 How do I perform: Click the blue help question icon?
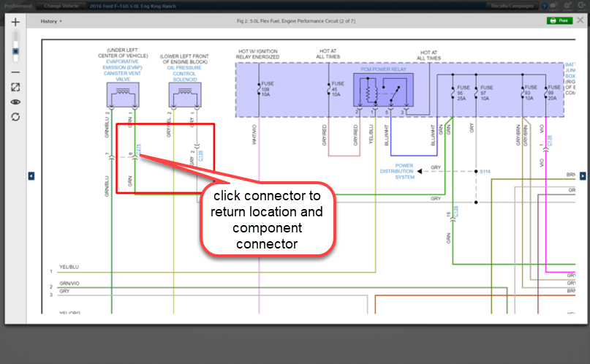544,6
